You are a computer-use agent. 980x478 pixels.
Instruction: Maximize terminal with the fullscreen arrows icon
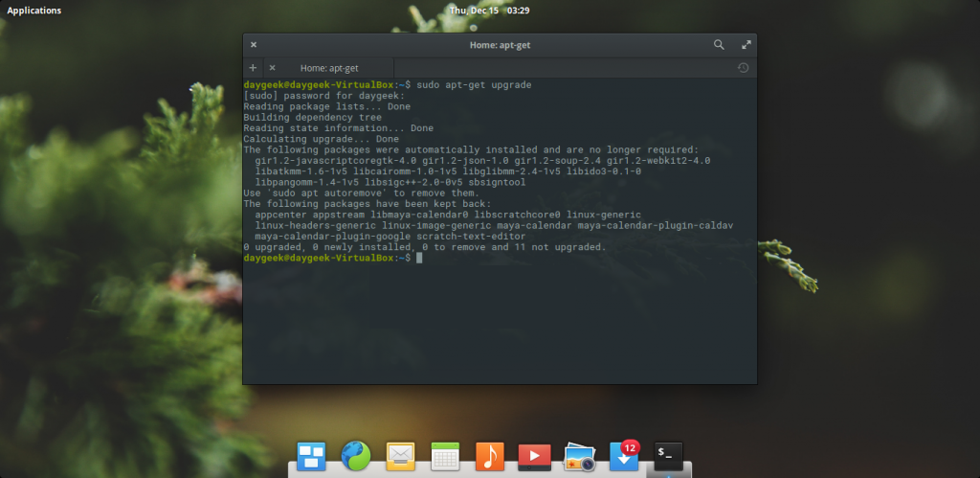(x=746, y=45)
